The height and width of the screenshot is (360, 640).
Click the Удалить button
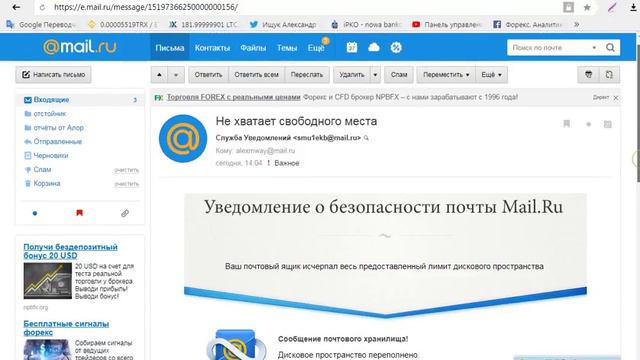point(351,75)
